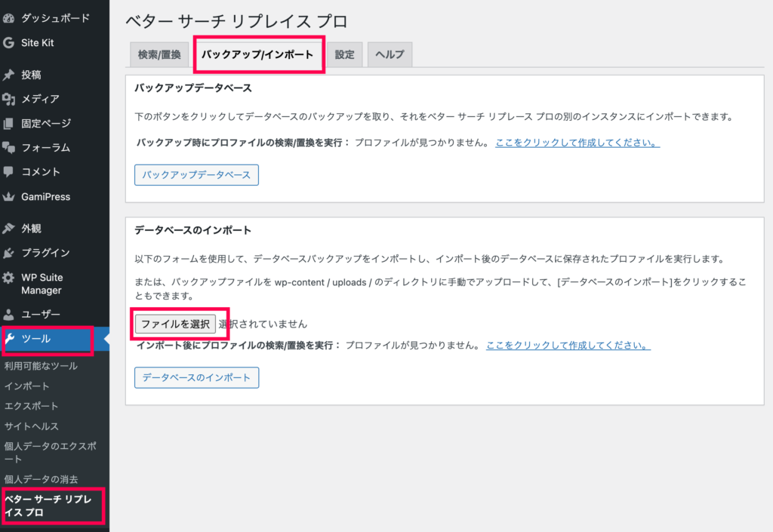Click the ベター サーチ リプレイス プロ page title
The height and width of the screenshot is (532, 773).
pyautogui.click(x=236, y=21)
